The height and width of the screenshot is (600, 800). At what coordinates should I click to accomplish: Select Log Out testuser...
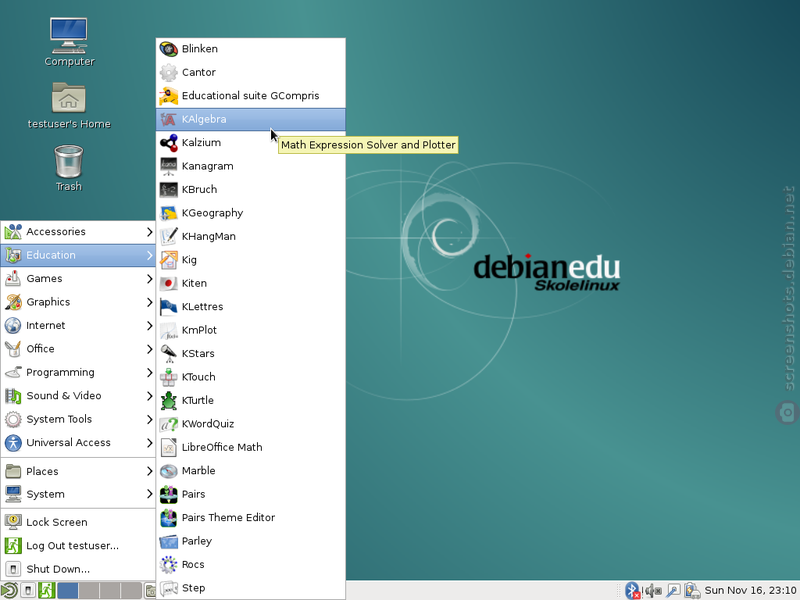[x=78, y=546]
